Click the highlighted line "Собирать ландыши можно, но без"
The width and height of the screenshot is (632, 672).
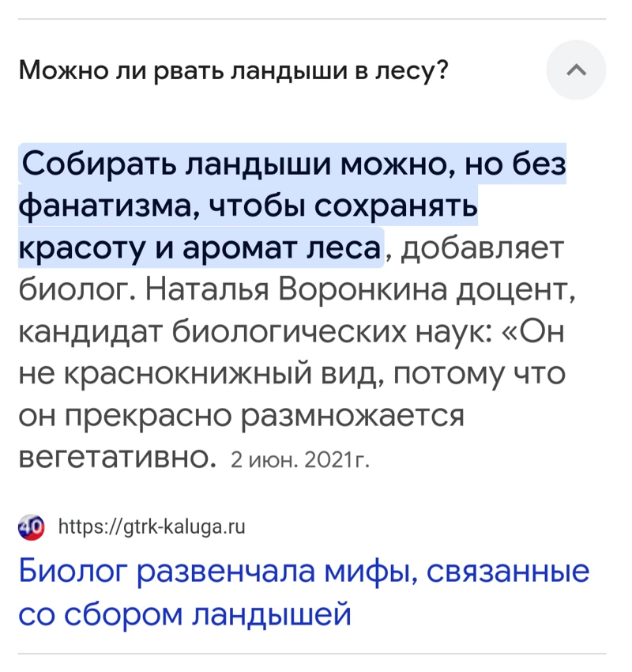[294, 164]
